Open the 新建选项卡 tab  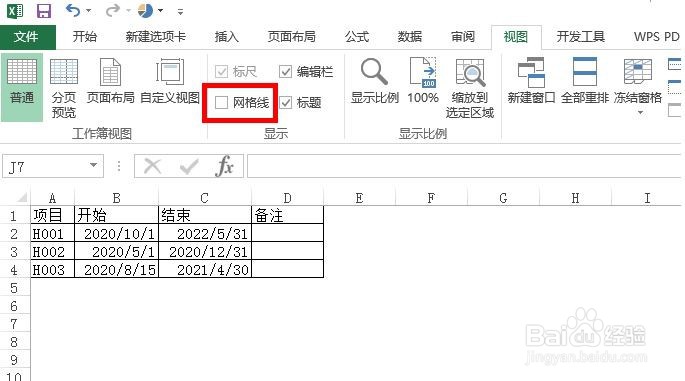[156, 37]
